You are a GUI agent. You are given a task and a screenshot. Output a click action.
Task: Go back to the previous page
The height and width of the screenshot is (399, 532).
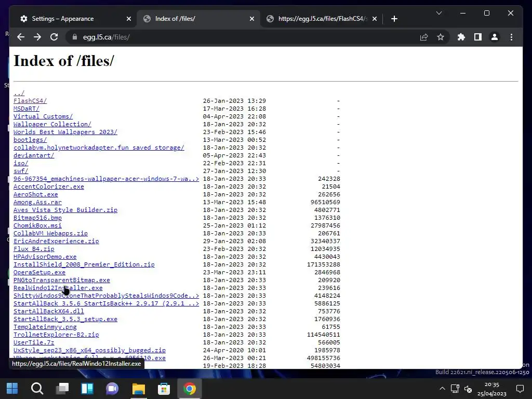(x=21, y=37)
